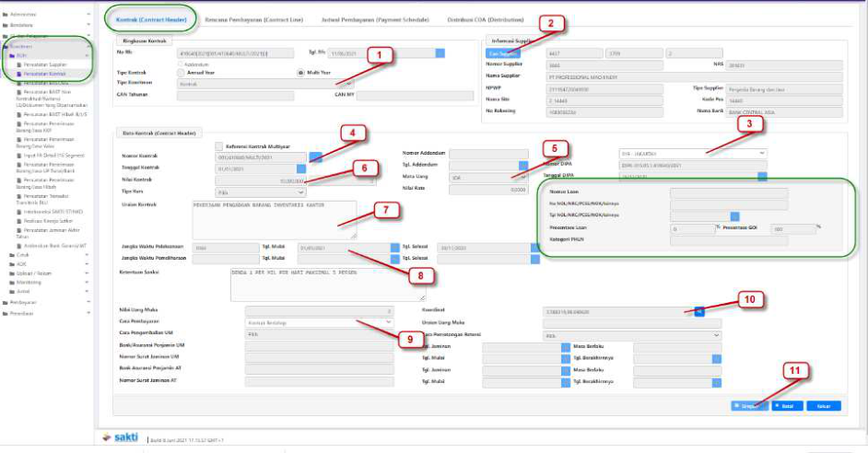Open Tgl NOL/NRC/PCSS/WOX date picker icon
Viewport: 868px width, 453px height.
734,215
